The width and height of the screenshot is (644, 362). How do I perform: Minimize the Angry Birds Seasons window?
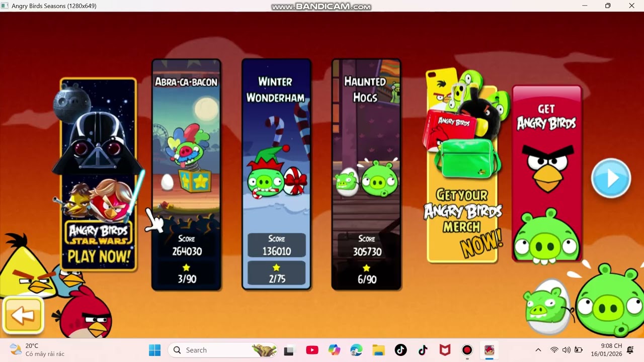(585, 6)
